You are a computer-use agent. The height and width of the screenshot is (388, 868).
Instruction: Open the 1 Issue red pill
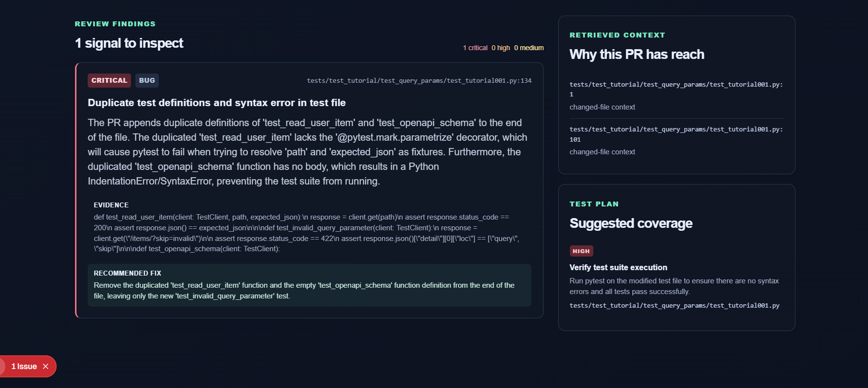point(24,367)
